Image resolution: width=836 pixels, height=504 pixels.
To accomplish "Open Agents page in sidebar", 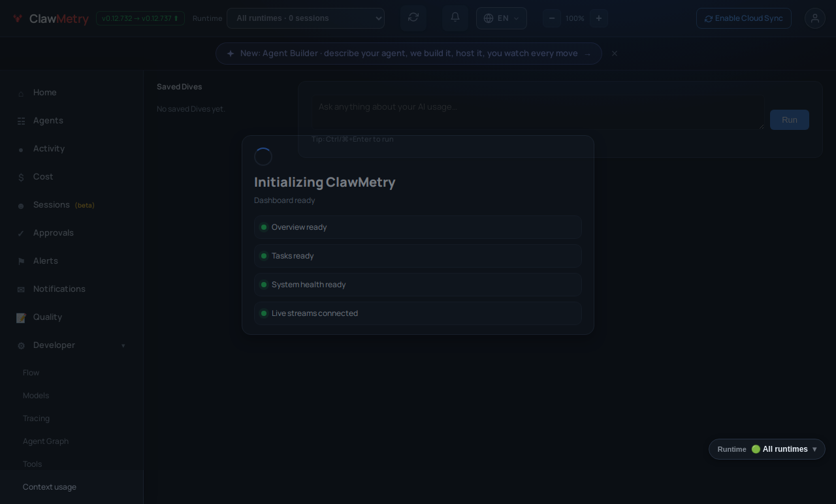I will 72,121.
